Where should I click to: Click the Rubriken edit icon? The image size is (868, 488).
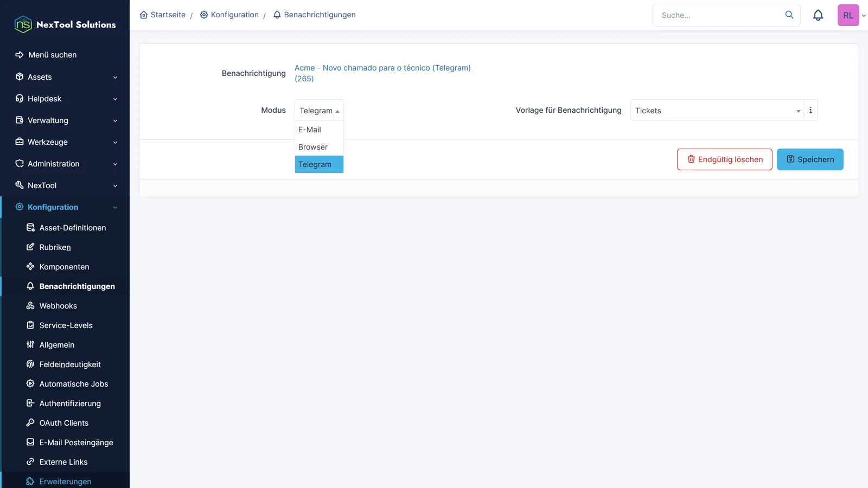click(30, 247)
